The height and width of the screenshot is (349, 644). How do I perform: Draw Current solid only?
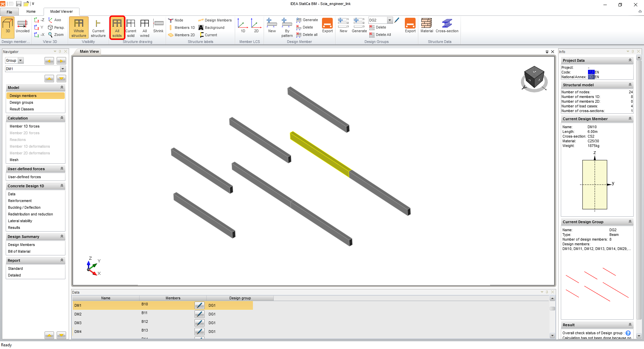click(x=131, y=28)
